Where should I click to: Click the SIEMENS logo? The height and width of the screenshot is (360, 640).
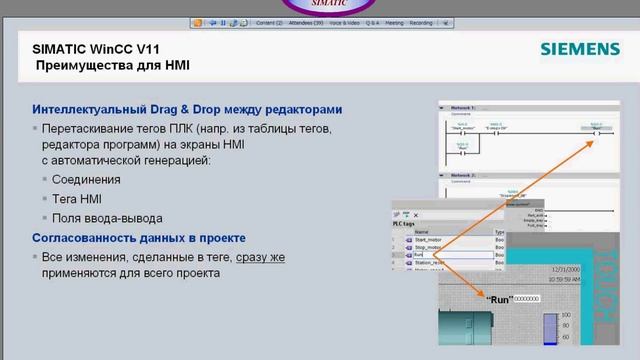click(x=580, y=49)
